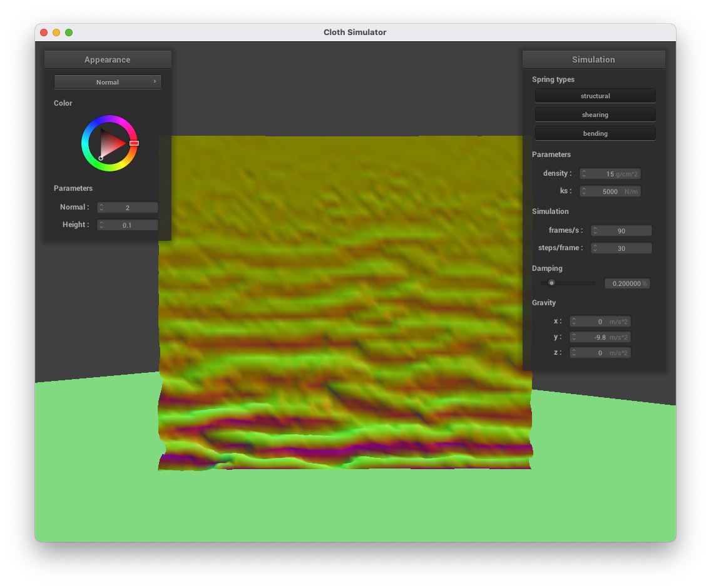Click the ks stepper arrows
Screen dimensions: 711x588
pos(584,192)
